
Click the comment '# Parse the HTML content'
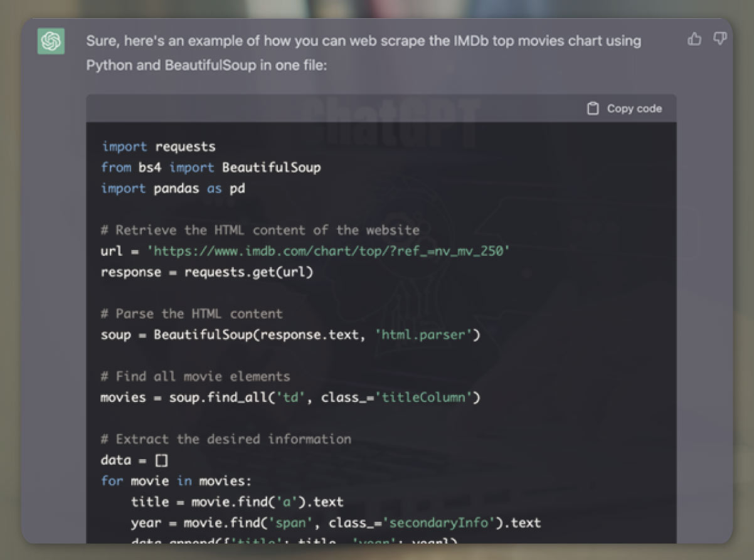191,314
